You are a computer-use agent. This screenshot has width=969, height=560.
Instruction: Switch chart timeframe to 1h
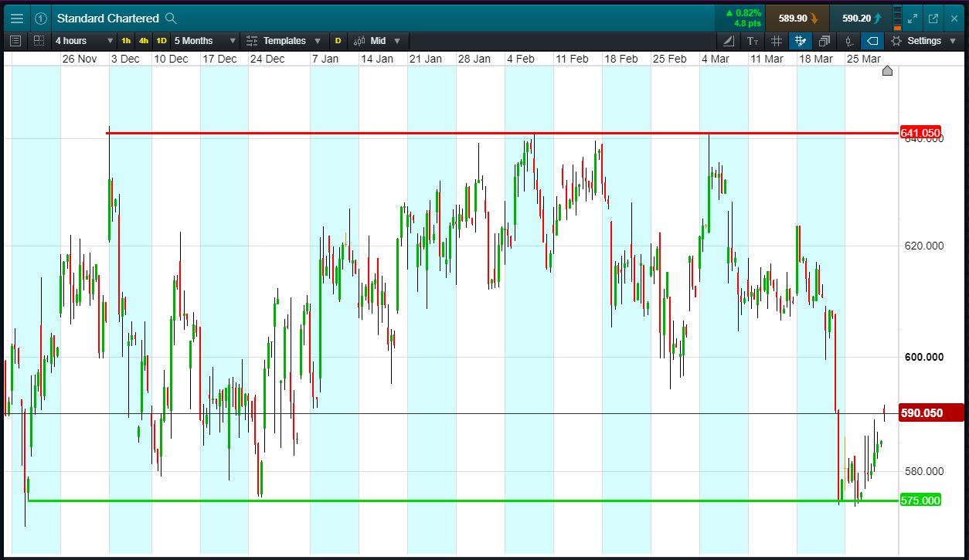pos(125,41)
